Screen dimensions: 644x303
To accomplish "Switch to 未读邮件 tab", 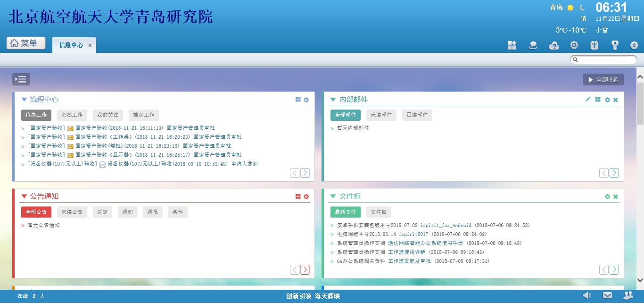I will pos(381,115).
